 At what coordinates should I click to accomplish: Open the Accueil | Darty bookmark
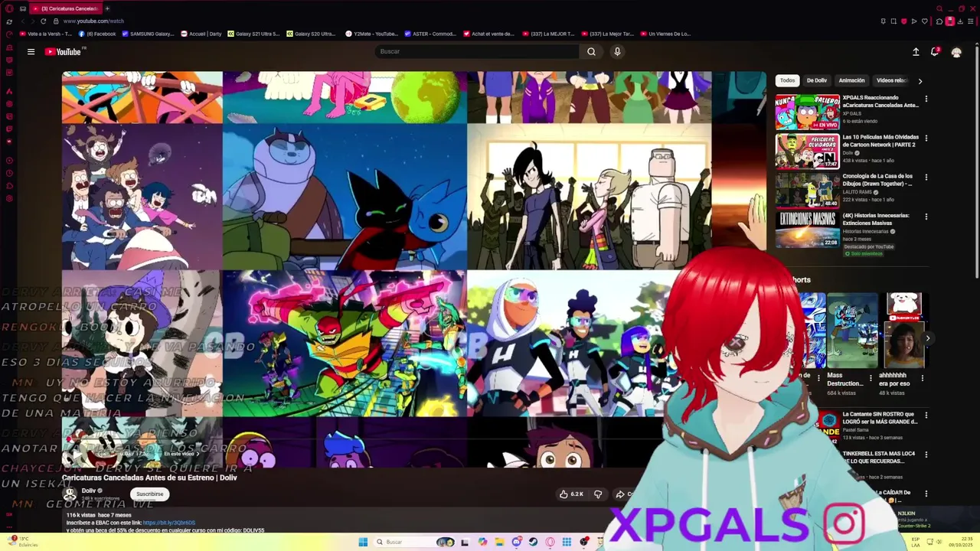pos(201,34)
